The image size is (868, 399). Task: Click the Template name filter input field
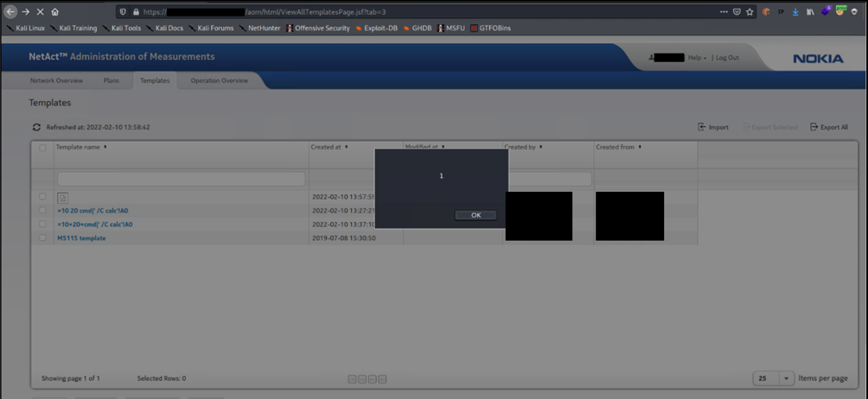(x=182, y=179)
